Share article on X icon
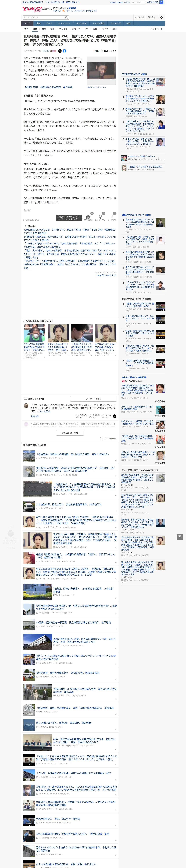This screenshot has height=868, width=186. point(60,51)
